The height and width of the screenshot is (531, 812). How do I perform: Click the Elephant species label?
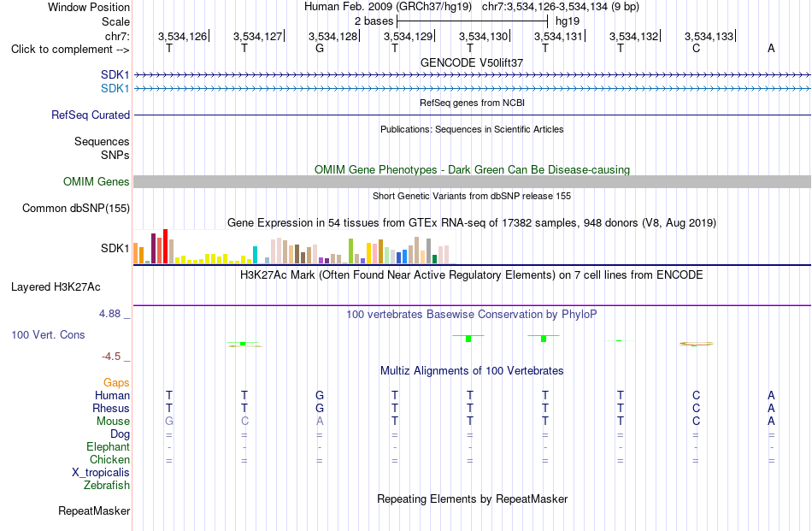tap(108, 446)
